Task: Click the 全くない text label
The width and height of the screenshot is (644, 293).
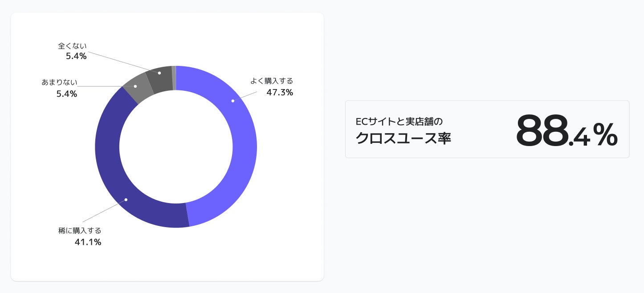Action: tap(72, 46)
